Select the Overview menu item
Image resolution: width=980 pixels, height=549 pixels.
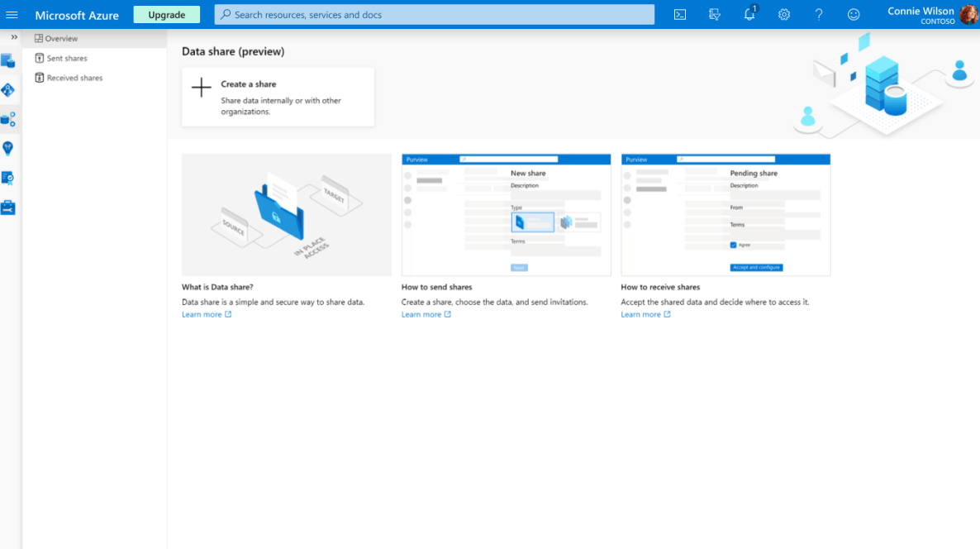(x=62, y=39)
